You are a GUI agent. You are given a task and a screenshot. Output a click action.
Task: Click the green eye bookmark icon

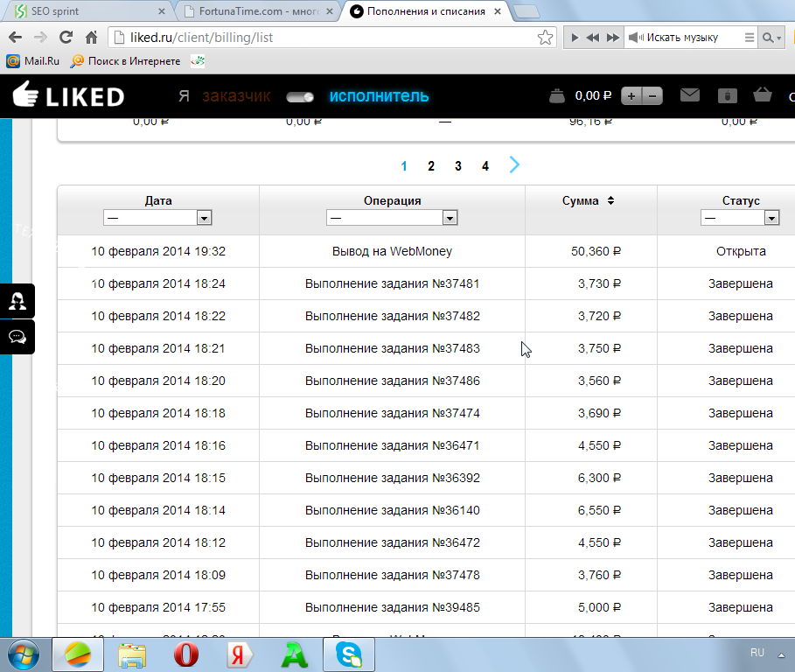click(x=198, y=61)
